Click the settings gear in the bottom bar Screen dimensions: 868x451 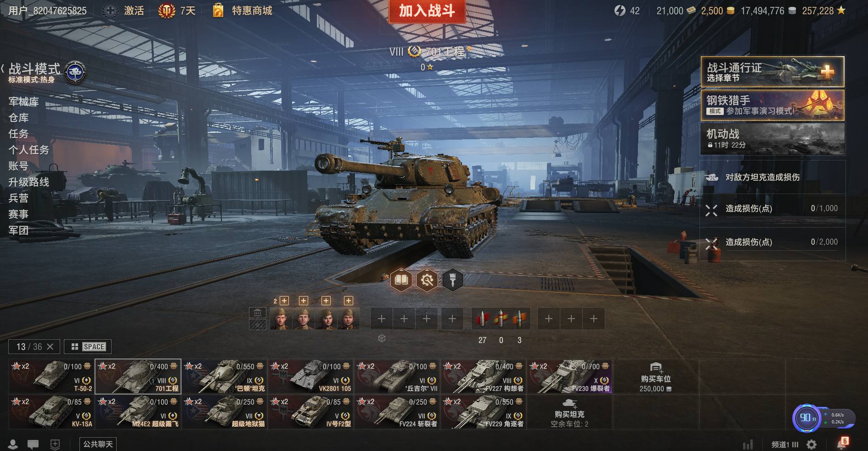coord(812,445)
